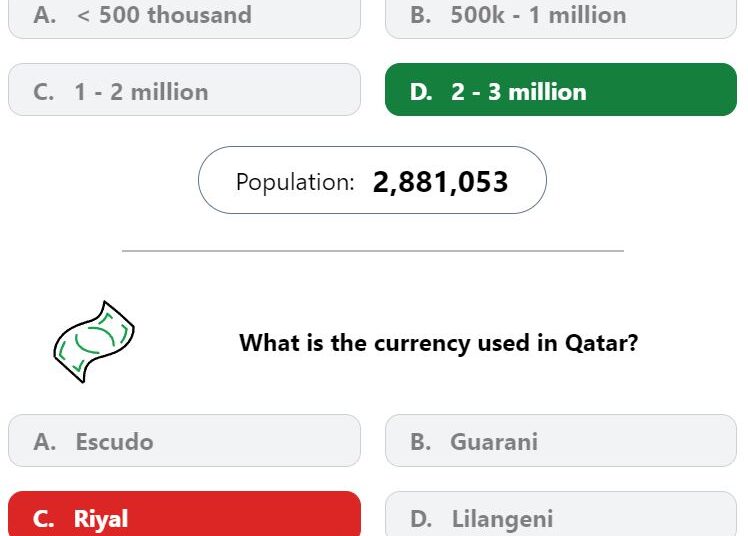Screen dimensions: 748x536
Task: Select answer "< 500 thousand"
Action: click(184, 18)
